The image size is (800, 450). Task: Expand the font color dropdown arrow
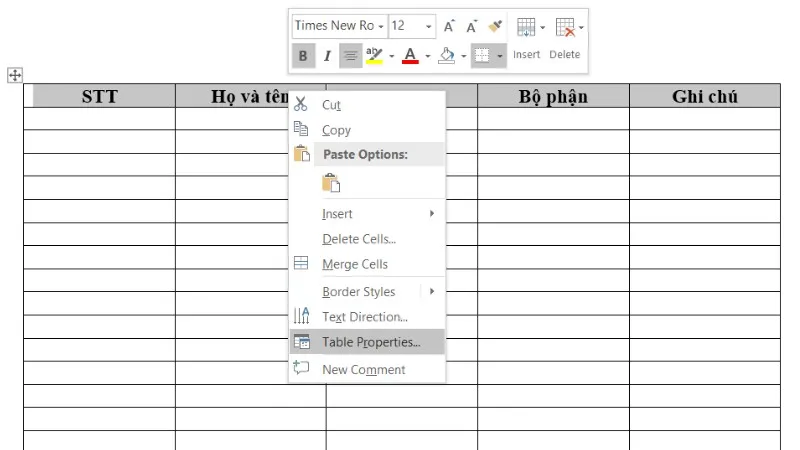(427, 56)
